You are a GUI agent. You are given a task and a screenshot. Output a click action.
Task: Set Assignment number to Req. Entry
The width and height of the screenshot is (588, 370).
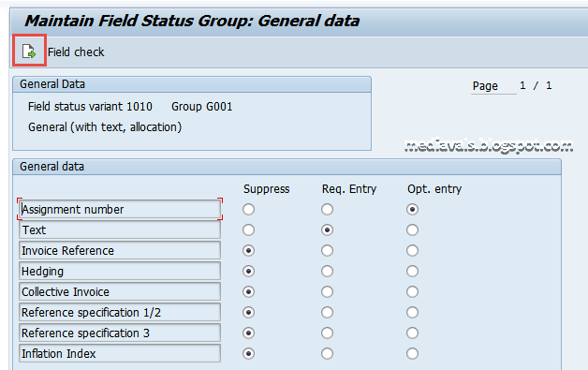point(327,210)
